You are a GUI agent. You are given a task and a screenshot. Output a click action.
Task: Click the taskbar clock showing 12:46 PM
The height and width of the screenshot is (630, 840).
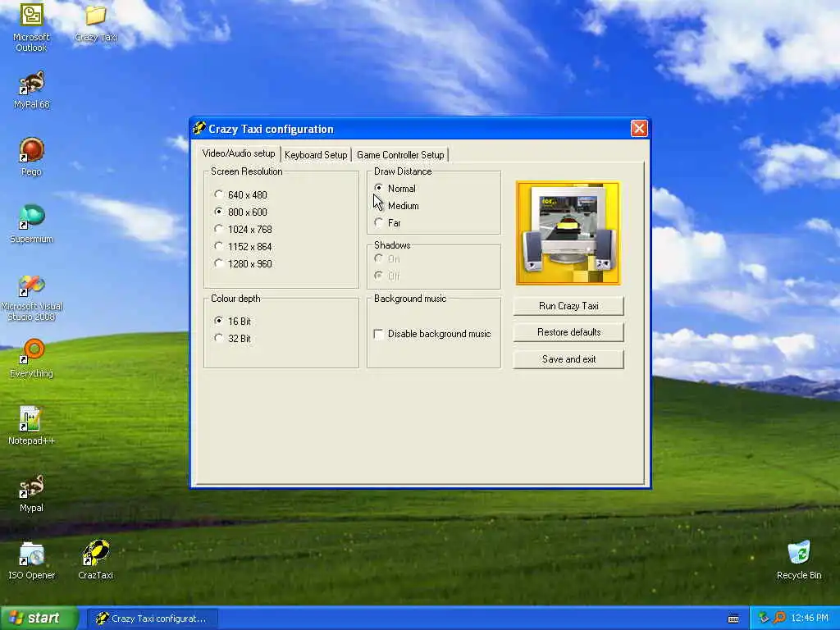pos(810,619)
